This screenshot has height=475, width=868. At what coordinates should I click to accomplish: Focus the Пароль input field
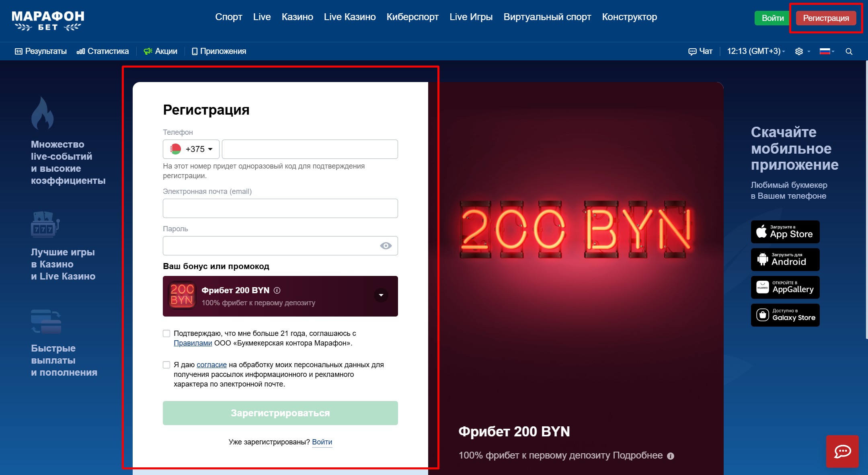(280, 246)
